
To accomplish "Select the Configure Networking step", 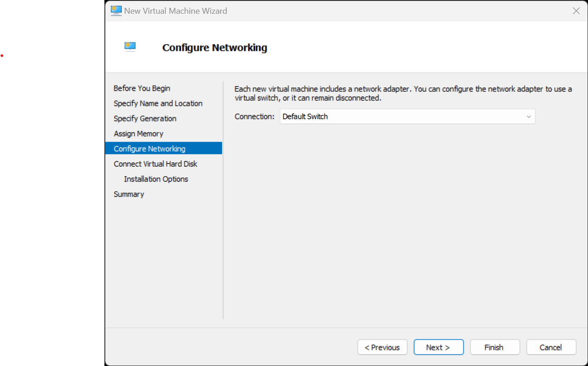I will point(163,148).
